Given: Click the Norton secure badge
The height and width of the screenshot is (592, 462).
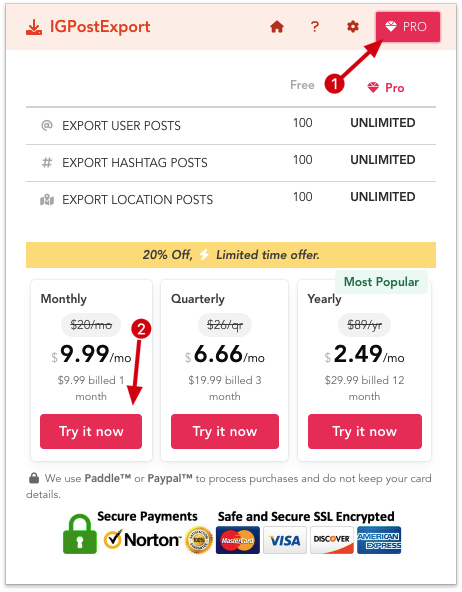Looking at the screenshot, I should 142,540.
